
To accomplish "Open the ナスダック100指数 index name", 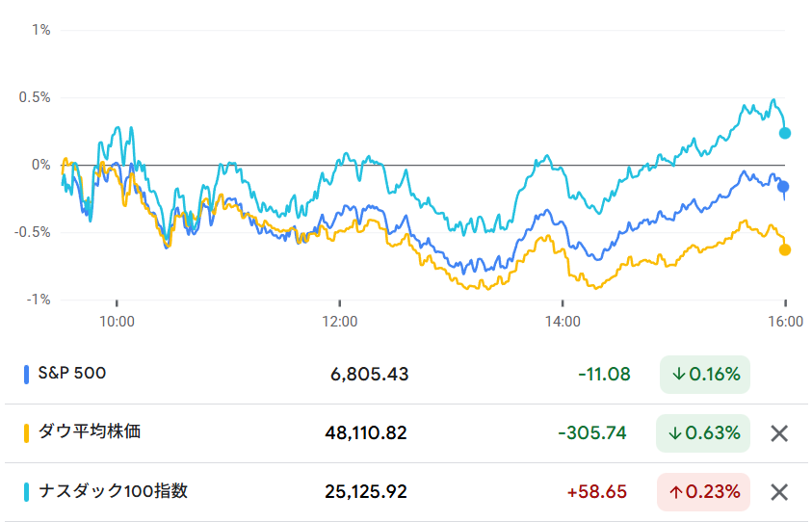I will point(113,491).
